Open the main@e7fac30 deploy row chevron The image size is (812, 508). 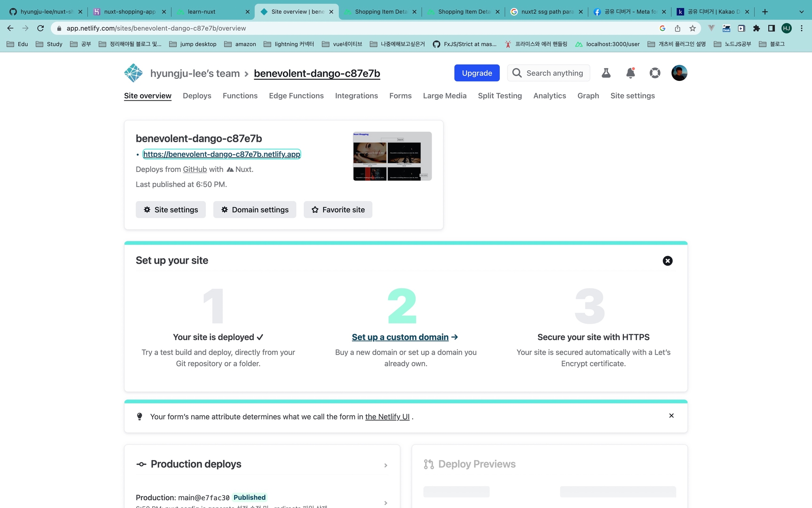(386, 503)
